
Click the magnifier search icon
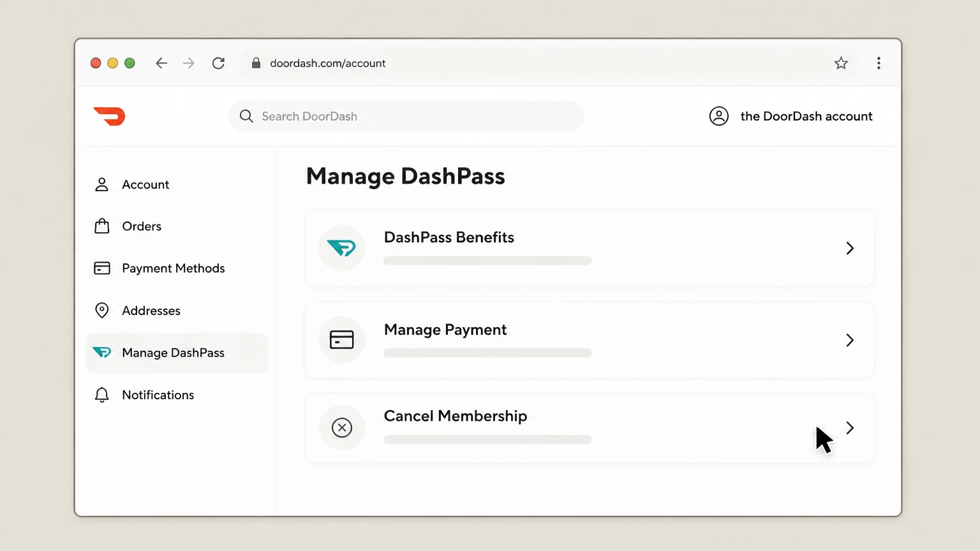point(246,116)
